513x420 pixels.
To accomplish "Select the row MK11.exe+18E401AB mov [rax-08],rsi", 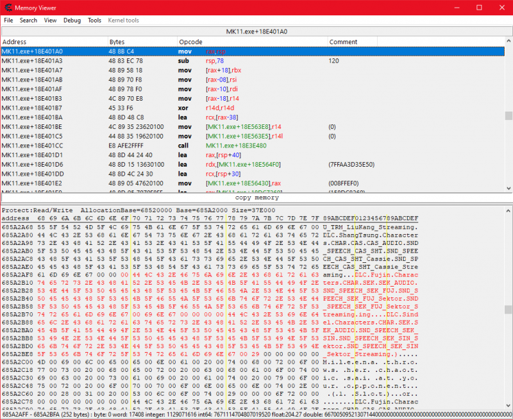I will [253, 80].
